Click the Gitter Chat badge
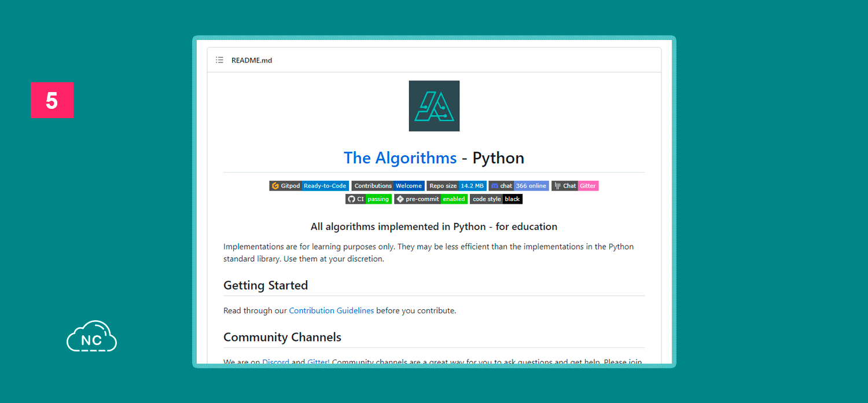This screenshot has height=403, width=868. pos(575,186)
